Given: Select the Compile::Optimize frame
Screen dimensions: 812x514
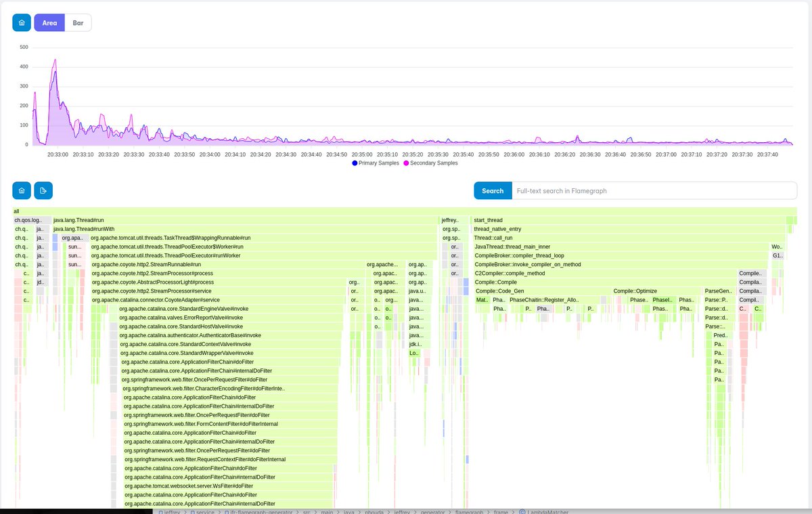Looking at the screenshot, I should 657,291.
